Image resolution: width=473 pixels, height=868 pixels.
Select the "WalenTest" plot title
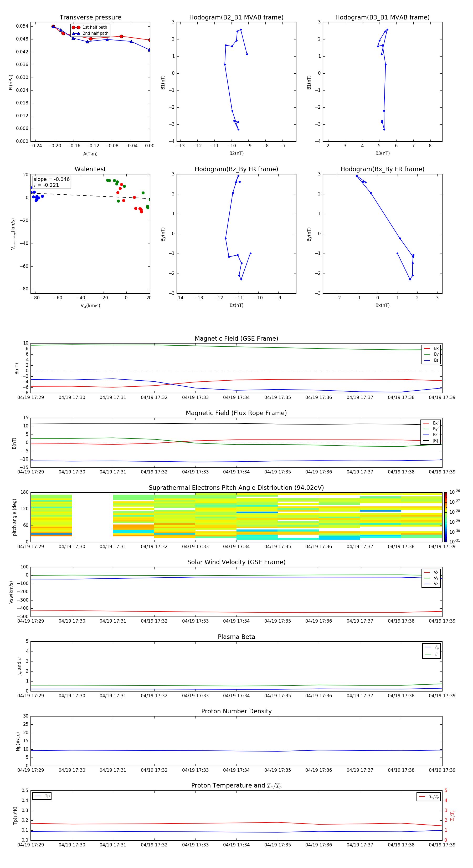click(x=90, y=169)
